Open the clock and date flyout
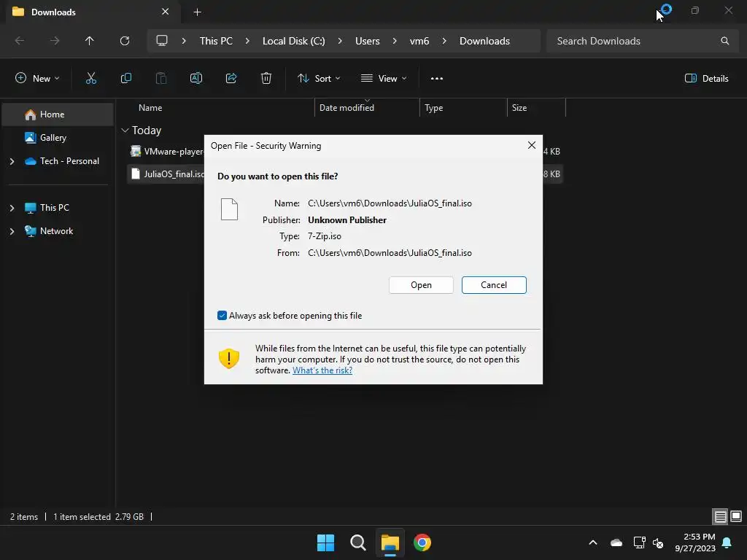747x560 pixels. point(695,542)
